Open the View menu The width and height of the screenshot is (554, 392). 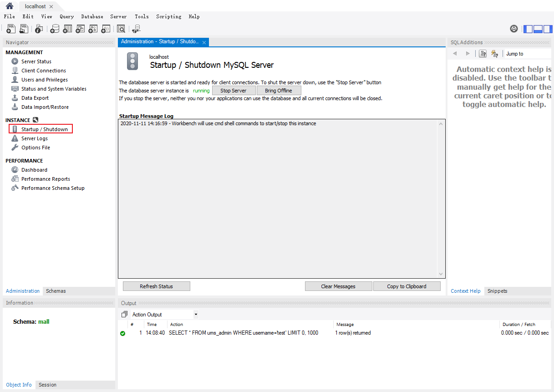(47, 16)
